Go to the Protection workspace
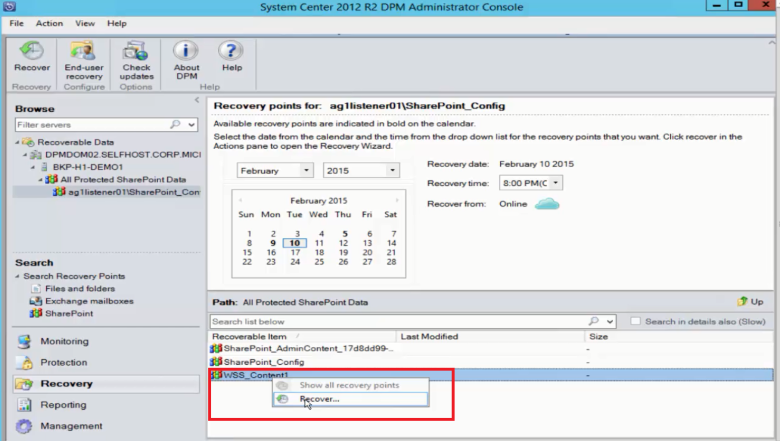 click(64, 362)
